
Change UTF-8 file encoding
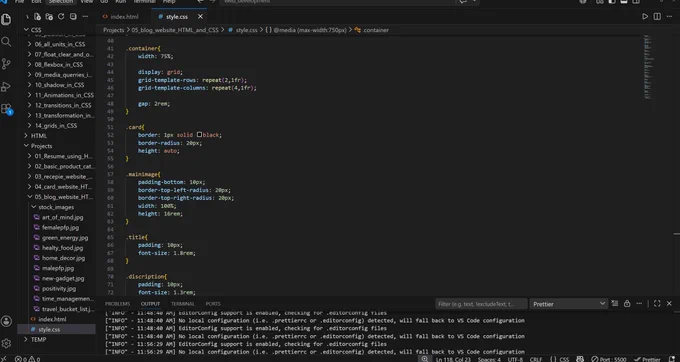point(515,359)
